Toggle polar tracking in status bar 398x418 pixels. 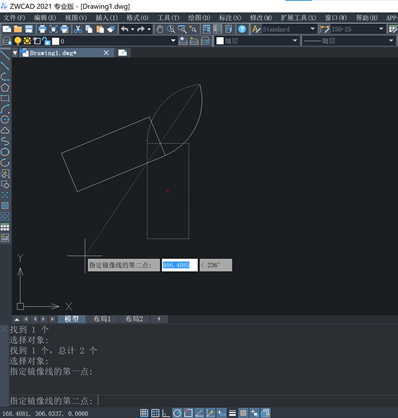(177, 413)
